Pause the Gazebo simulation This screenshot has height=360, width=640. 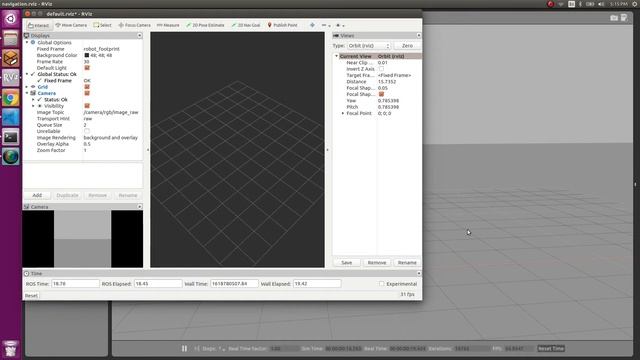tap(184, 349)
